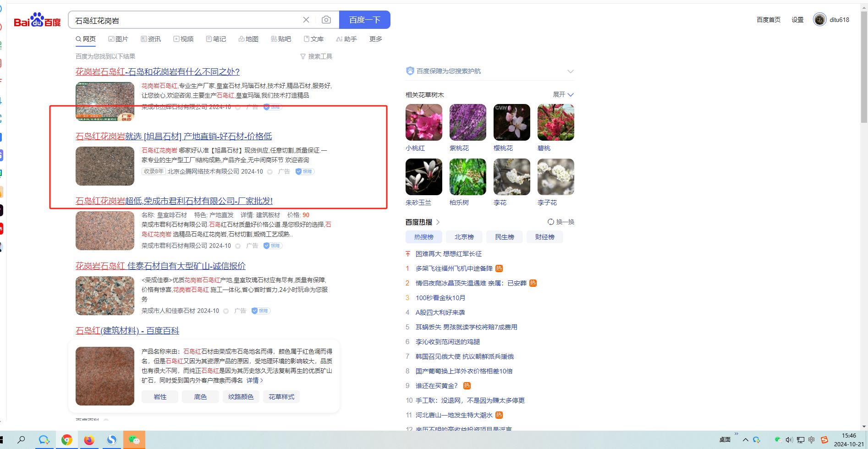
Task: Open Sogou browser taskbar icon
Action: [111, 440]
